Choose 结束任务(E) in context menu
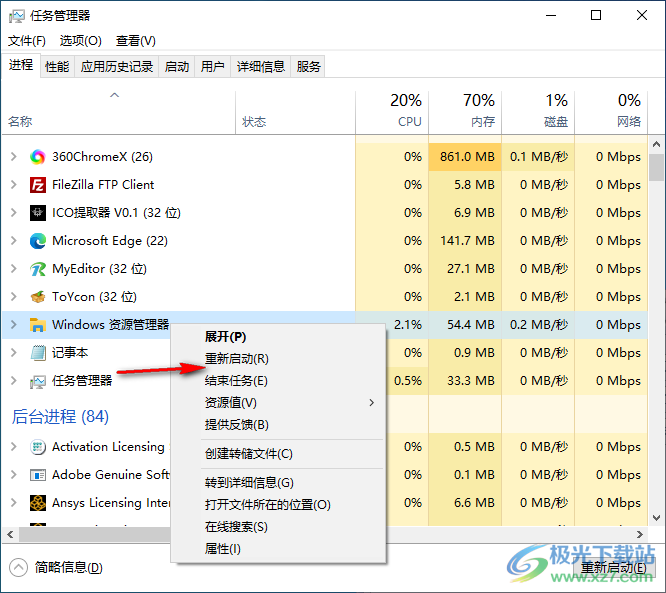Screen dimensions: 666x593 coord(236,381)
